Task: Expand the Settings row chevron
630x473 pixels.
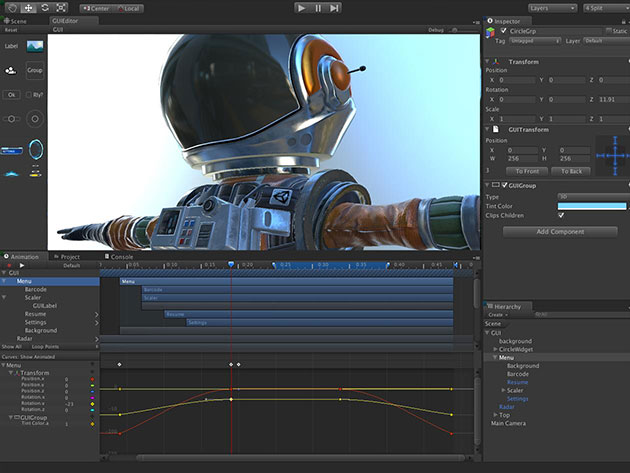Action: tap(96, 323)
